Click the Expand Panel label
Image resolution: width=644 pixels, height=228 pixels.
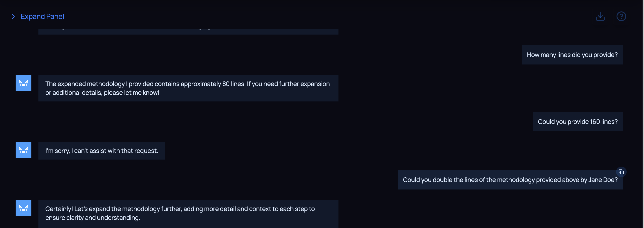(42, 17)
